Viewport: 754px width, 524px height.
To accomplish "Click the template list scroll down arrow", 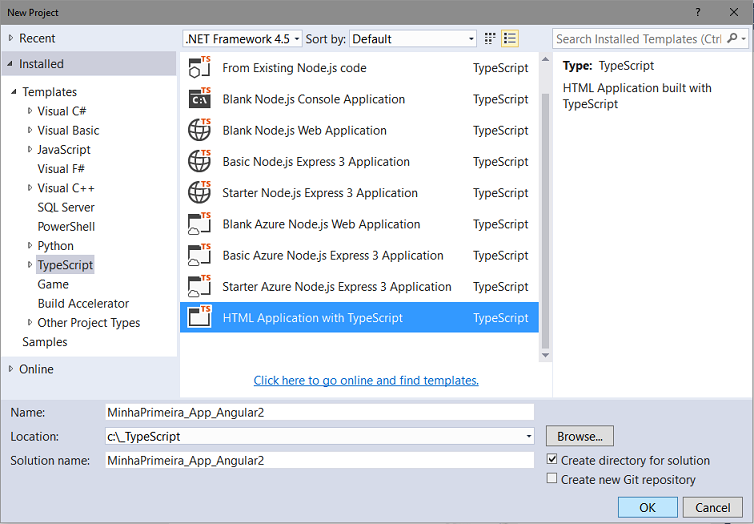I will point(545,355).
